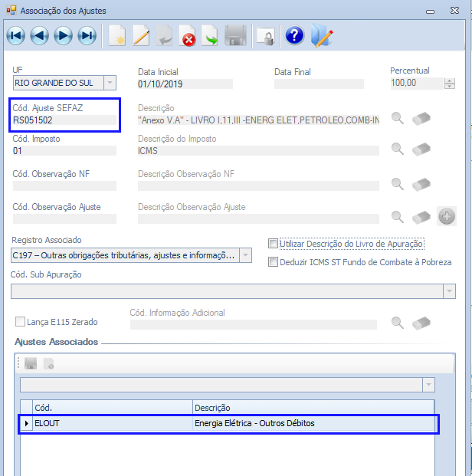Enable Utilizar Descrição do Livro de Apuração
The width and height of the screenshot is (472, 476).
[x=273, y=244]
